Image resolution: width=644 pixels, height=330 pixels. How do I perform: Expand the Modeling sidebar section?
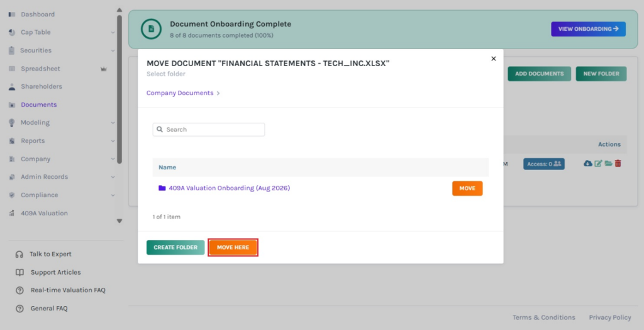coord(113,123)
